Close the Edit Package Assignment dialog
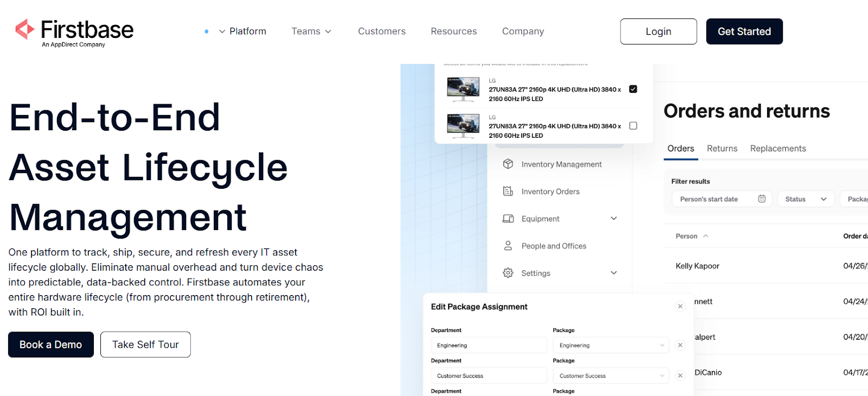The width and height of the screenshot is (868, 396). pyautogui.click(x=680, y=306)
